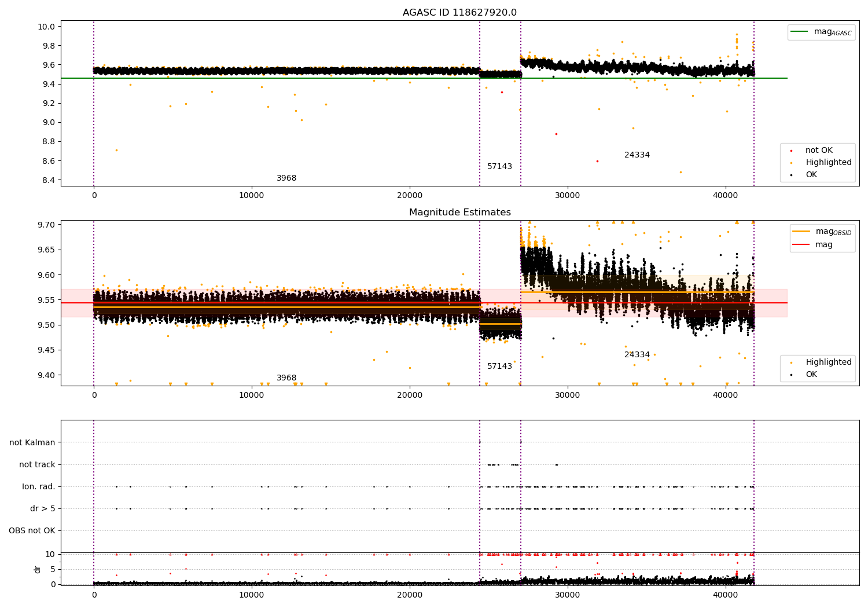Click the '3968' obsid label in middle plot

pyautogui.click(x=286, y=378)
